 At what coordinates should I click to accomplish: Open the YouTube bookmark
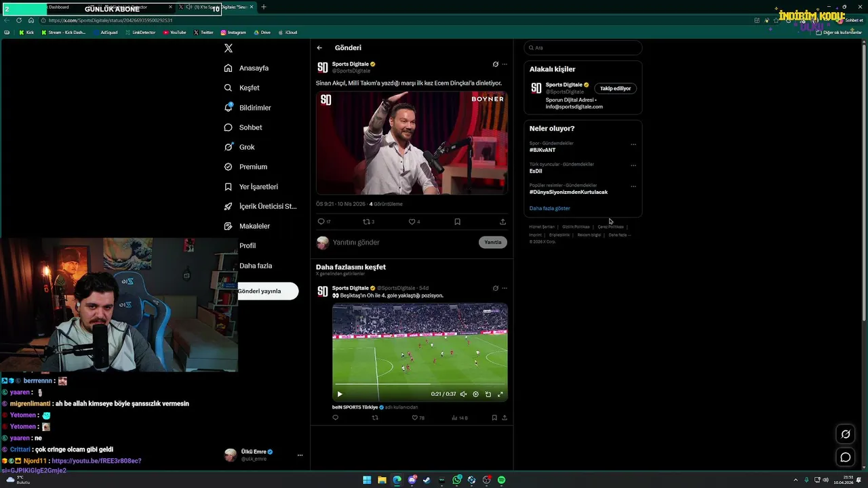(174, 33)
